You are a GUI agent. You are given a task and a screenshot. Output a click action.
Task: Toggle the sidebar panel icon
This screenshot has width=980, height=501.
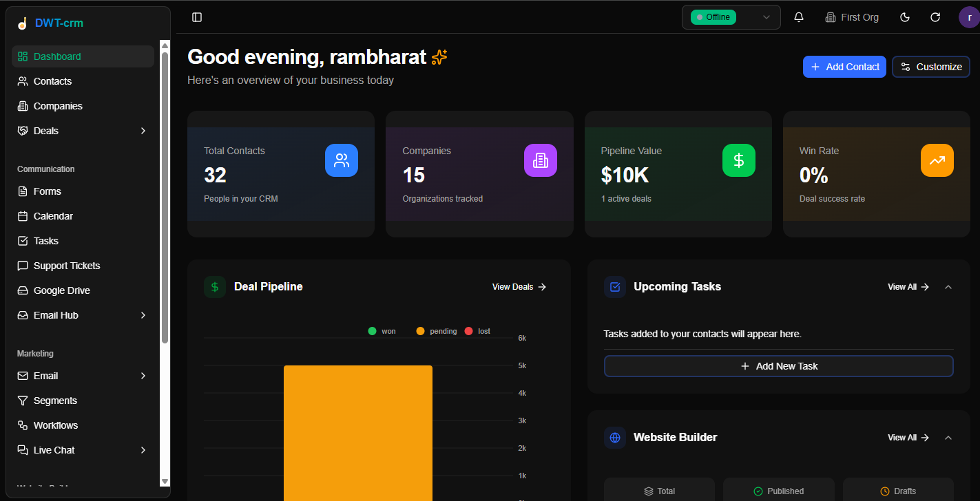197,17
